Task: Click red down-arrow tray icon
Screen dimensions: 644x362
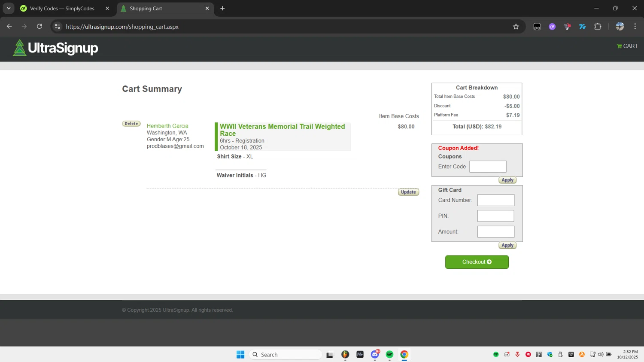Action: click(x=518, y=355)
